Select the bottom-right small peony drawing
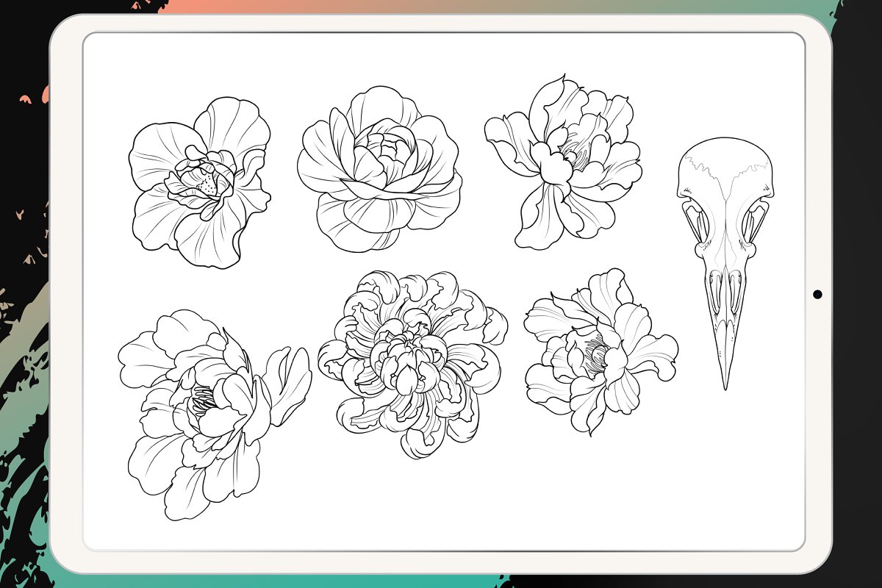The image size is (882, 588). coord(601,351)
